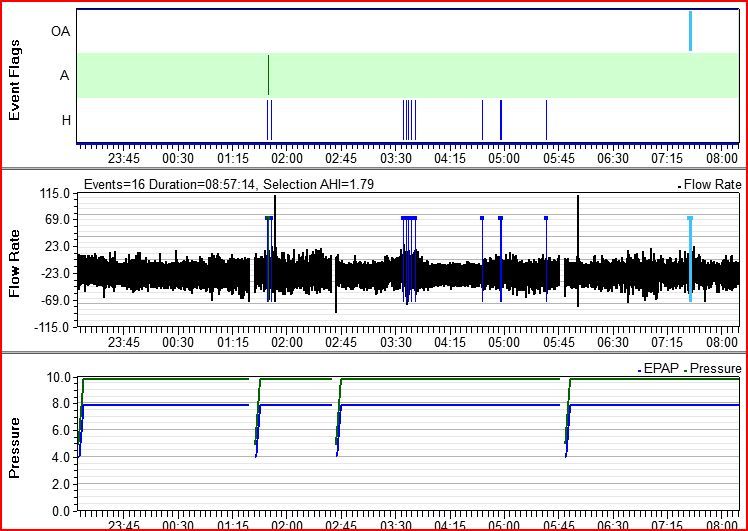The image size is (748, 531).
Task: Select the Pressure legend entry in the top right
Action: 714,369
